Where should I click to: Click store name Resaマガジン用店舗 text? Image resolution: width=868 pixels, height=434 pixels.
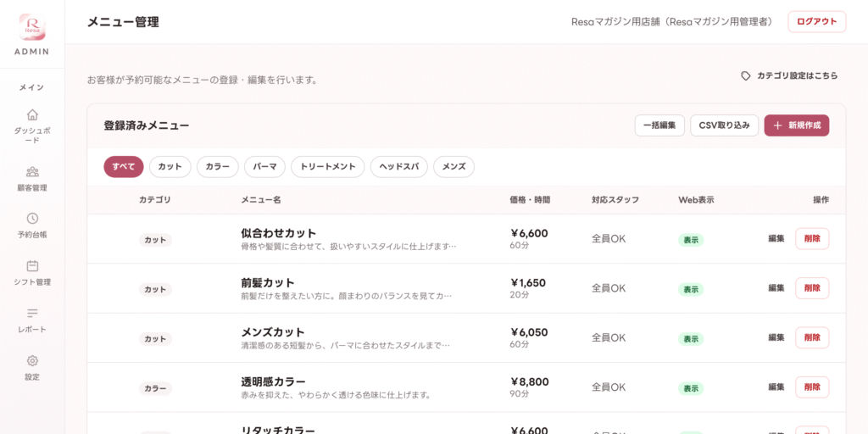(615, 21)
